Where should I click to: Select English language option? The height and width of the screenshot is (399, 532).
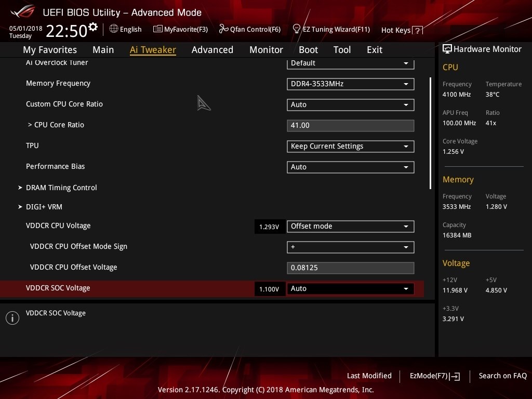click(x=130, y=30)
